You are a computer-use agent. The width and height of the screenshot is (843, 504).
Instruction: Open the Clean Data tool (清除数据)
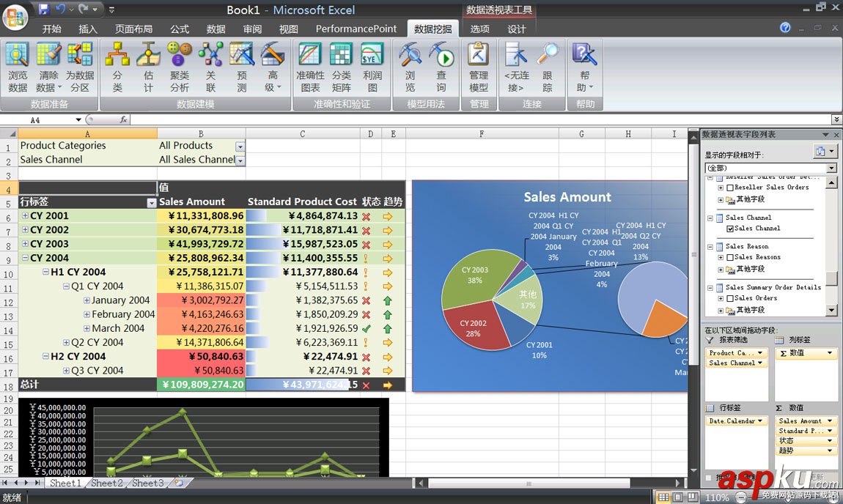tap(48, 67)
